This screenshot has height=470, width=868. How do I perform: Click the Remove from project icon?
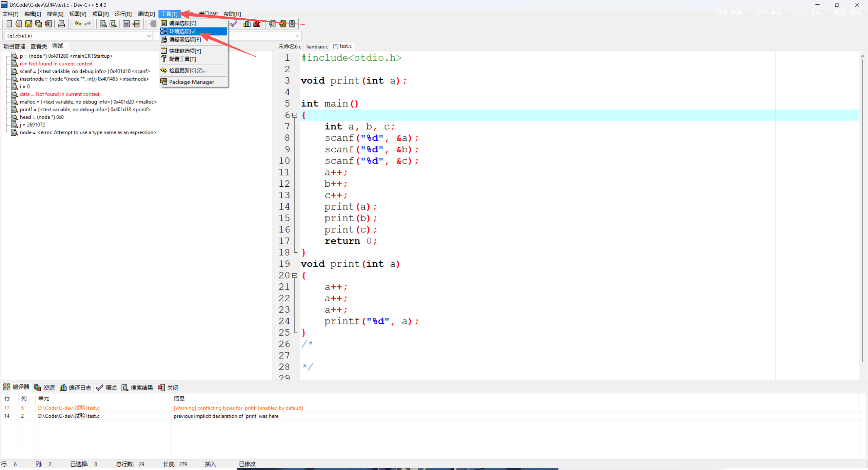pos(292,24)
